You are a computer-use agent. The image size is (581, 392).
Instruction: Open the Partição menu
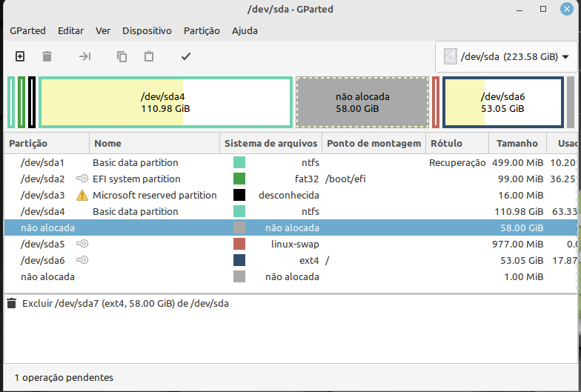click(x=202, y=31)
